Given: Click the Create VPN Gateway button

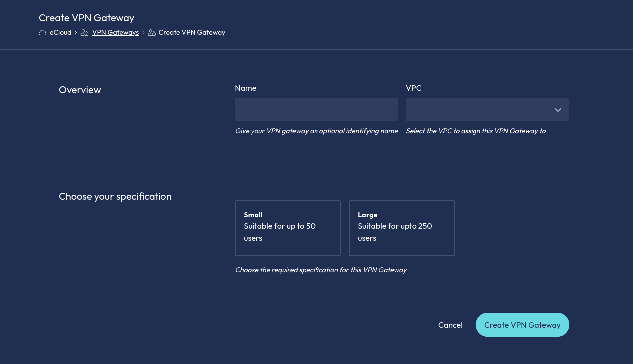Looking at the screenshot, I should 522,325.
